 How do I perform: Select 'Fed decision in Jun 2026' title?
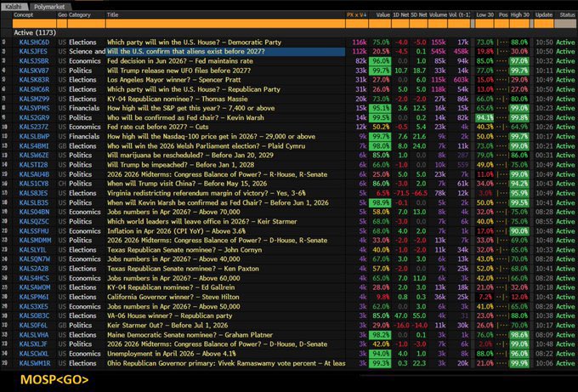(x=180, y=61)
